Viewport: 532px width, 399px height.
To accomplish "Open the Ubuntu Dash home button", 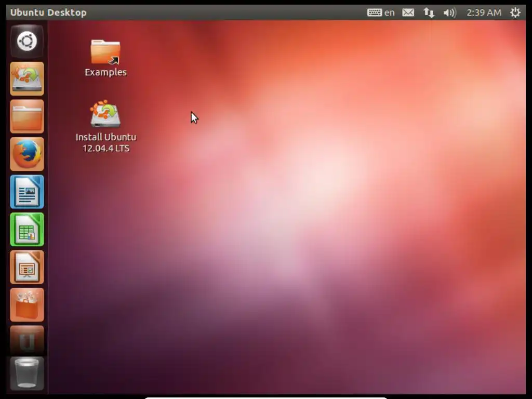I will tap(27, 42).
